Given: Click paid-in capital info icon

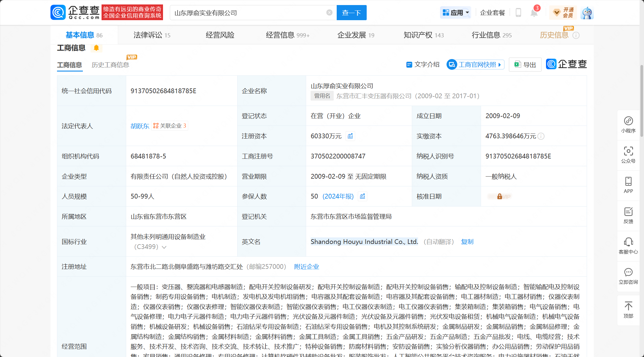Looking at the screenshot, I should [x=541, y=136].
